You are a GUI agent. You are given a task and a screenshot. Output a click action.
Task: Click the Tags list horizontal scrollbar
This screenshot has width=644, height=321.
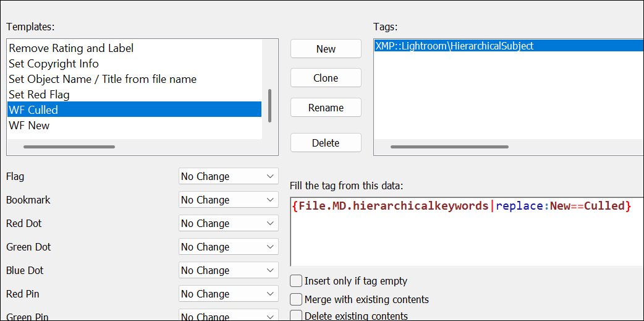450,147
